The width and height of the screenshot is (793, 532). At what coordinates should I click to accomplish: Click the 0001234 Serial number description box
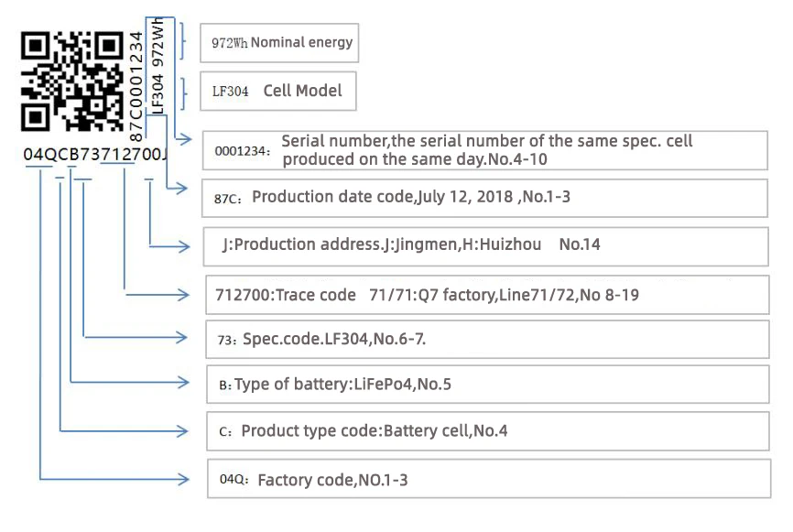(x=484, y=150)
